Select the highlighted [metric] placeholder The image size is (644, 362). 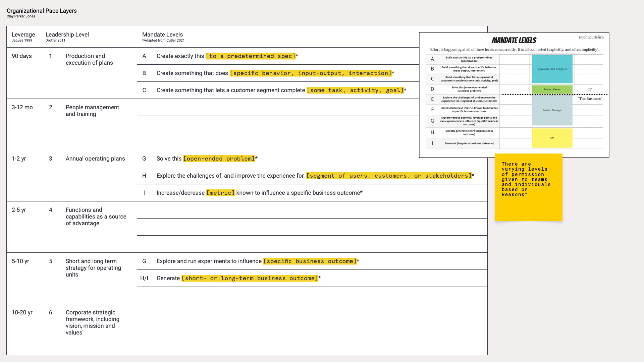point(220,193)
